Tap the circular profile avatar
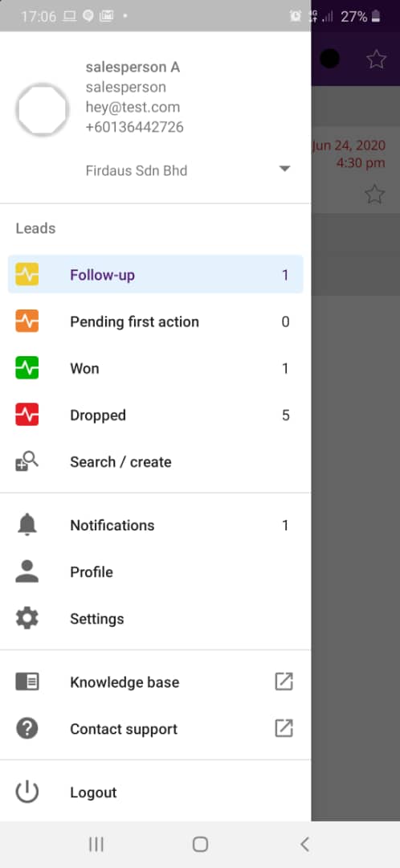The image size is (400, 868). 42,109
